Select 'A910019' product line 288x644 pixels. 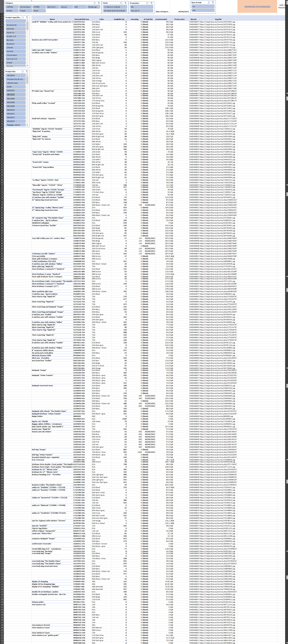tap(16, 75)
